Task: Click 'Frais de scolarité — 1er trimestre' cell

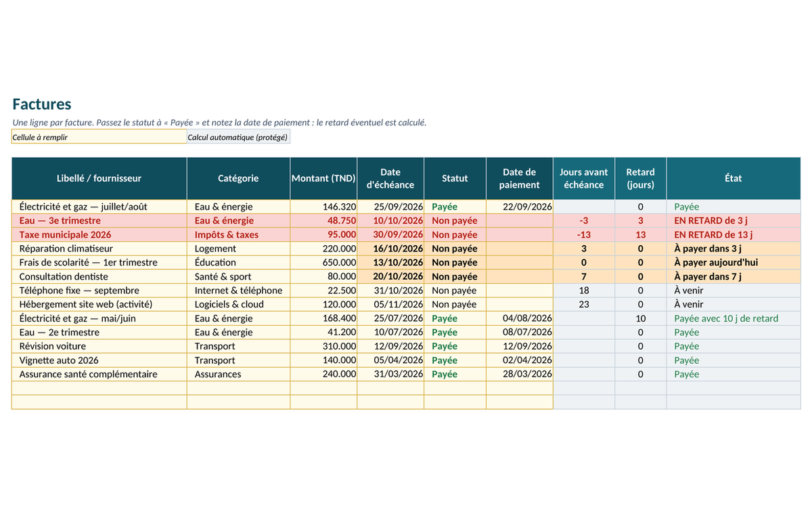Action: click(99, 262)
